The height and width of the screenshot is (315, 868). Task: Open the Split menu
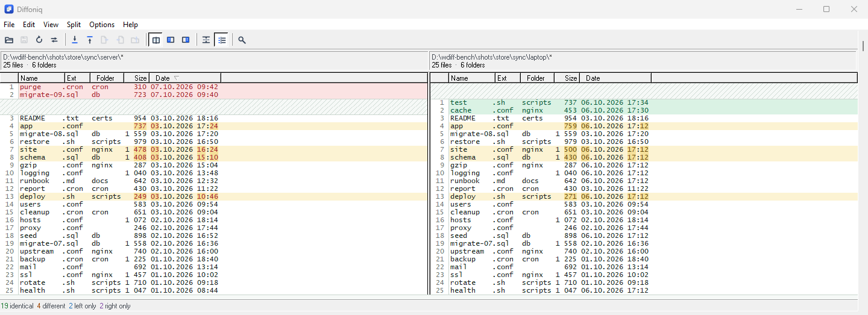[74, 25]
